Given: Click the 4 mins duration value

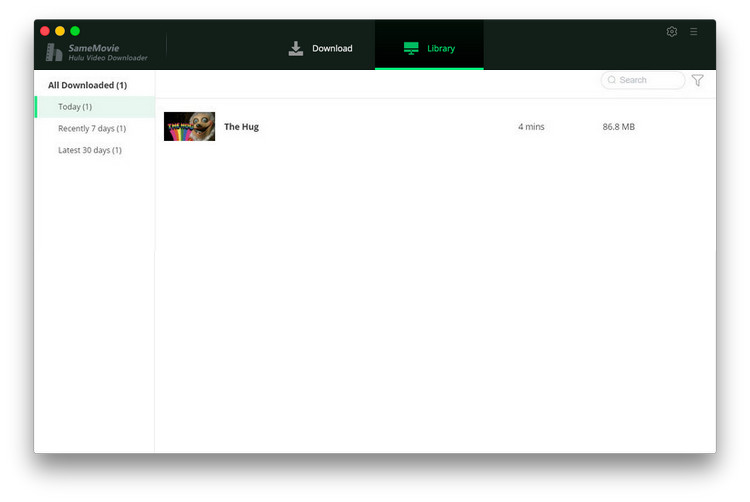Looking at the screenshot, I should [x=531, y=127].
